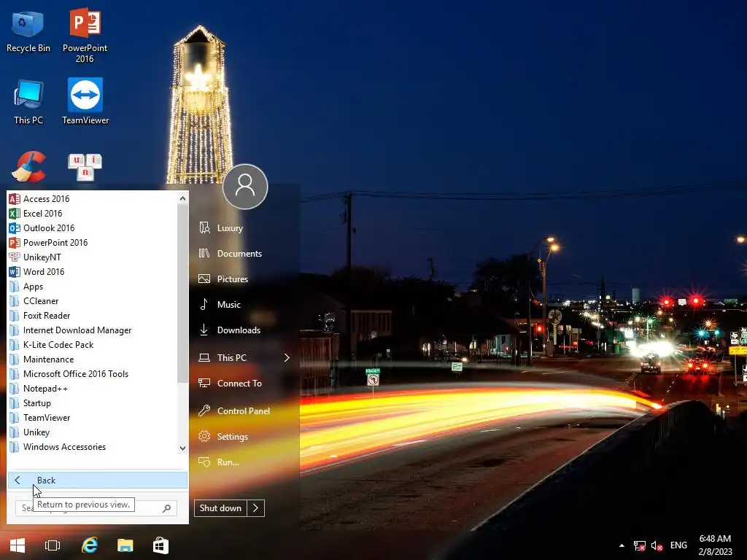Screen dimensions: 747x560
Task: Open Recycle Bin desktop icon
Action: (28, 31)
